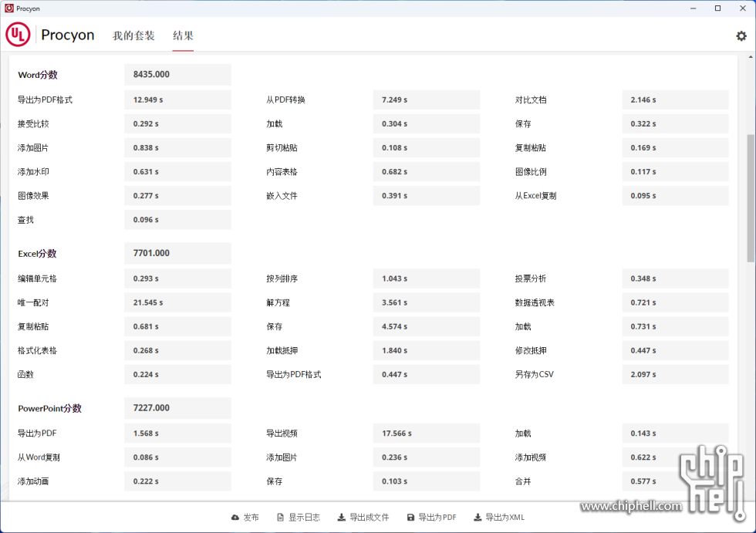
Task: Click the Procyon title bar app icon
Action: [x=9, y=8]
